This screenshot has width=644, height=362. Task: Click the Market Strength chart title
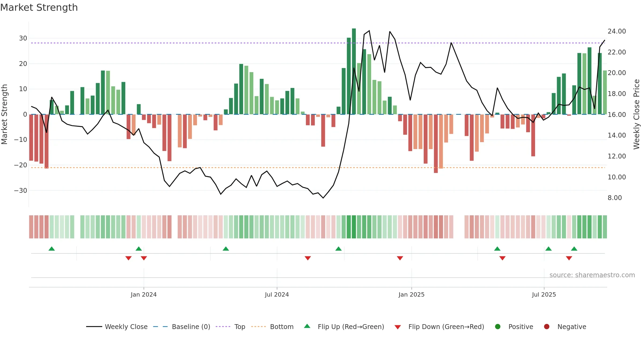click(x=39, y=8)
